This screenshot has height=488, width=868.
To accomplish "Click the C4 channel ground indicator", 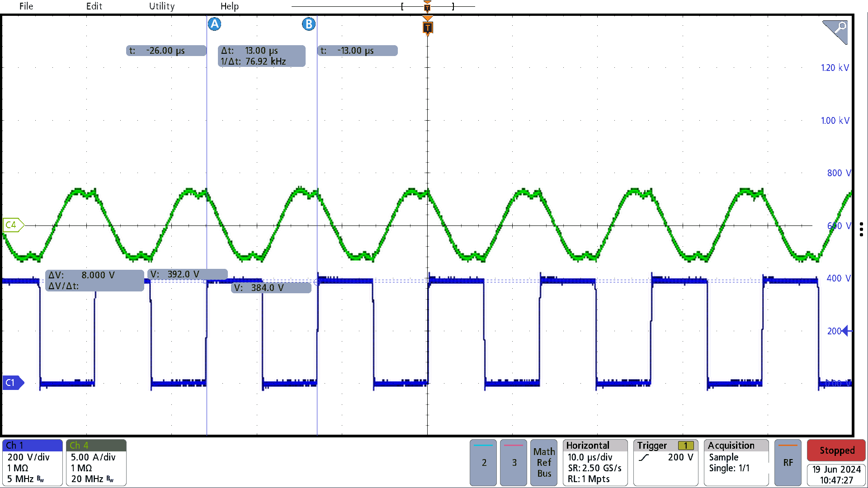I will click(13, 225).
